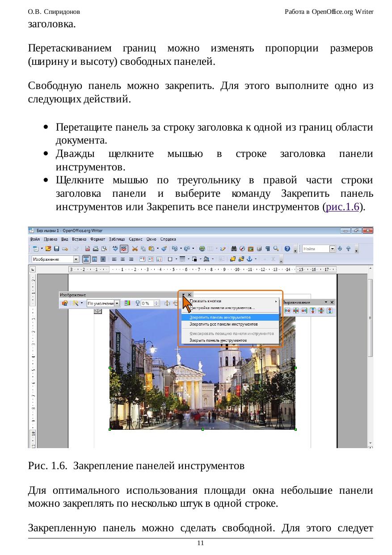392x555 pixels.
Task: Open the Navigator compass icon
Action: (242, 248)
